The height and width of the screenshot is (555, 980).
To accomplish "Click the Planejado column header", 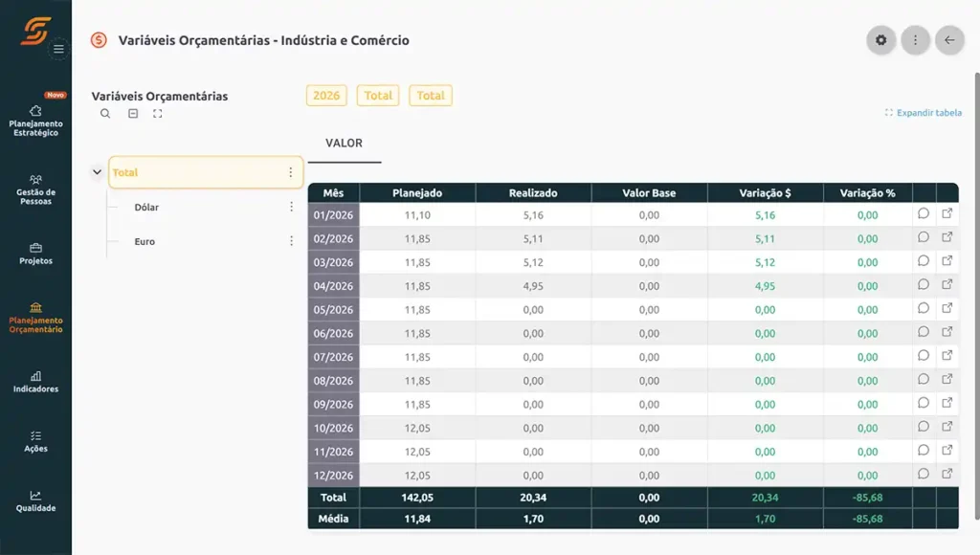I will click(417, 193).
